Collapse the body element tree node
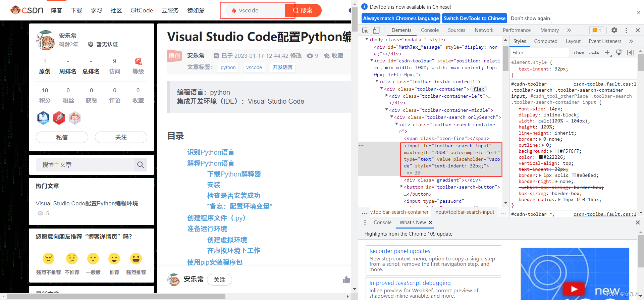 click(367, 40)
